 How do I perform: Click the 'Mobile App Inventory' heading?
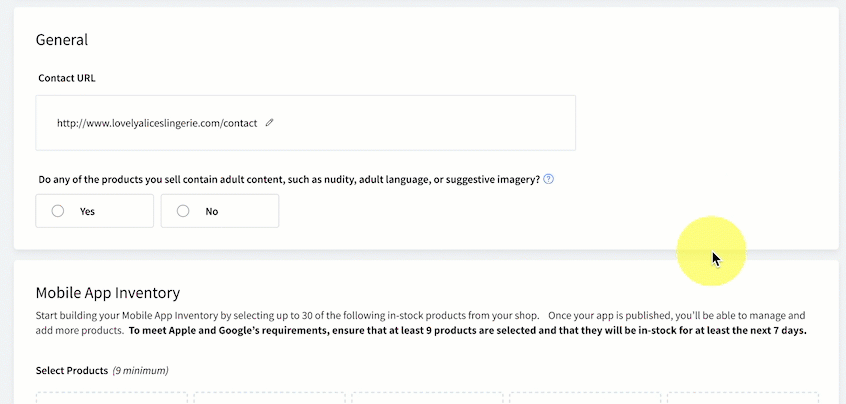tap(108, 293)
